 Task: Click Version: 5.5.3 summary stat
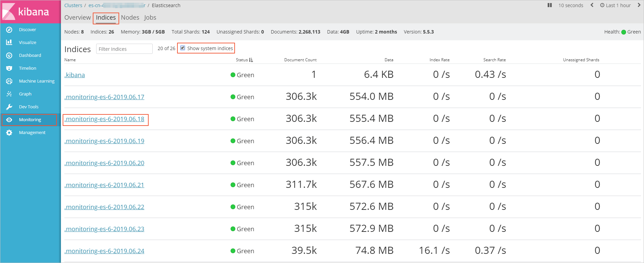click(418, 32)
